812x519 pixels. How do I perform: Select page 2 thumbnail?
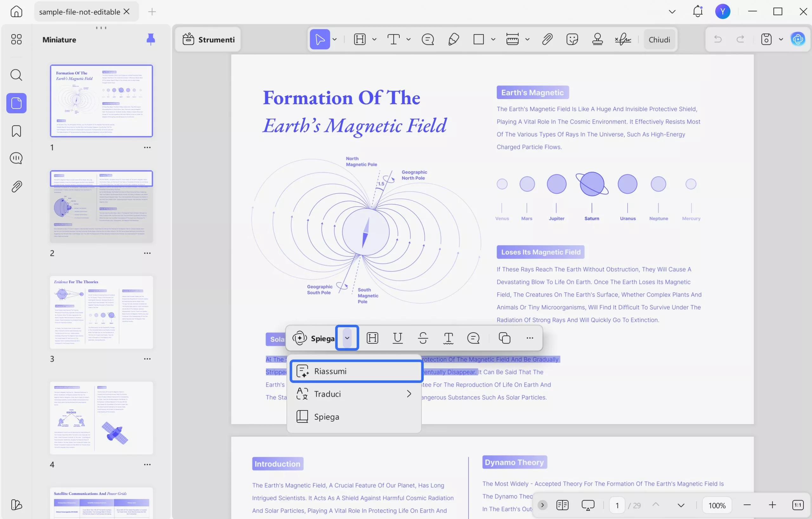pos(101,207)
